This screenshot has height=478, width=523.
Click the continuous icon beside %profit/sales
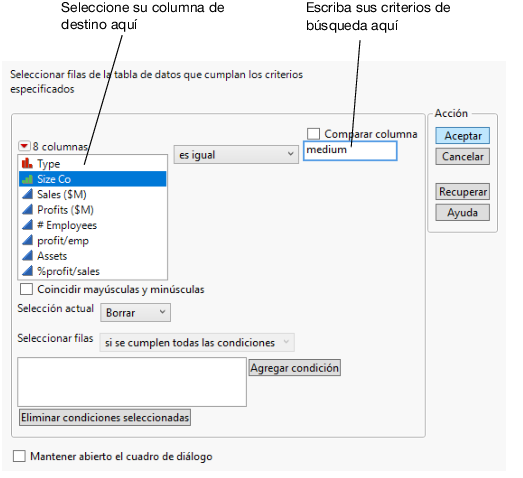(x=27, y=271)
